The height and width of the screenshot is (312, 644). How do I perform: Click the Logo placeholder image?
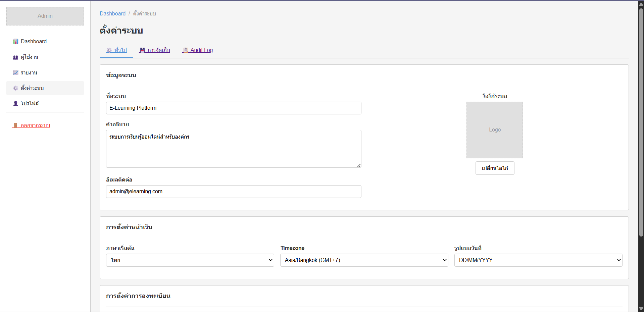[x=495, y=130]
